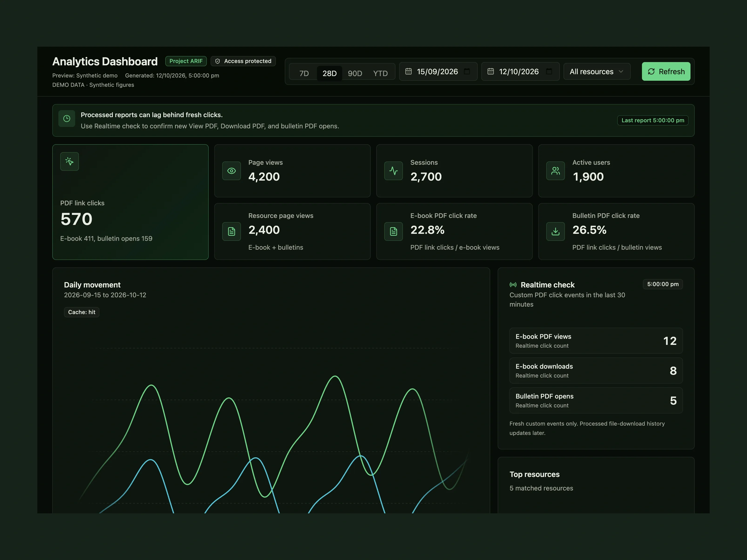Viewport: 747px width, 560px height.
Task: Click the Top resources heading
Action: pos(535,474)
